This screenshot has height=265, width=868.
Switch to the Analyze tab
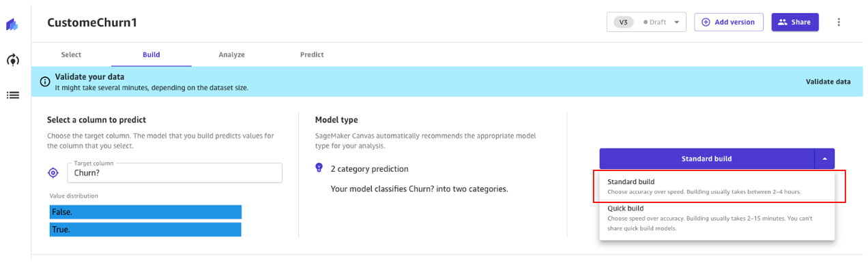(x=231, y=54)
